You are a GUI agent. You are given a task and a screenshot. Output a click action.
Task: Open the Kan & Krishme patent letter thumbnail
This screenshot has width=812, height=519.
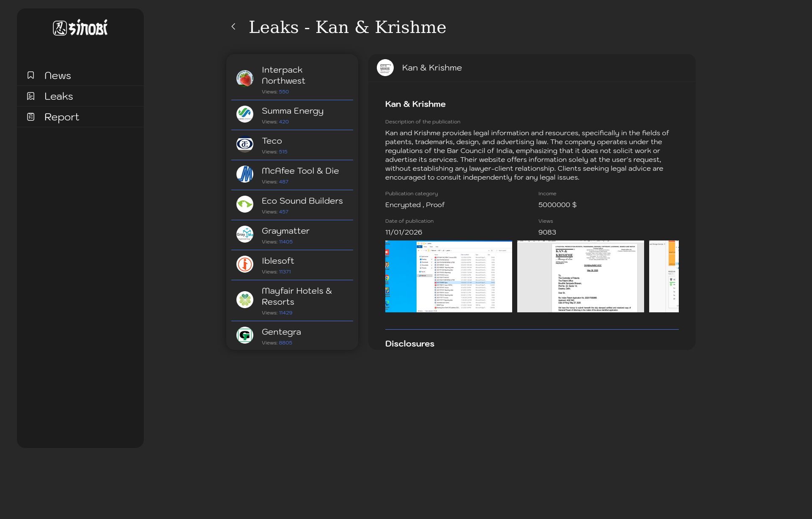pyautogui.click(x=580, y=276)
